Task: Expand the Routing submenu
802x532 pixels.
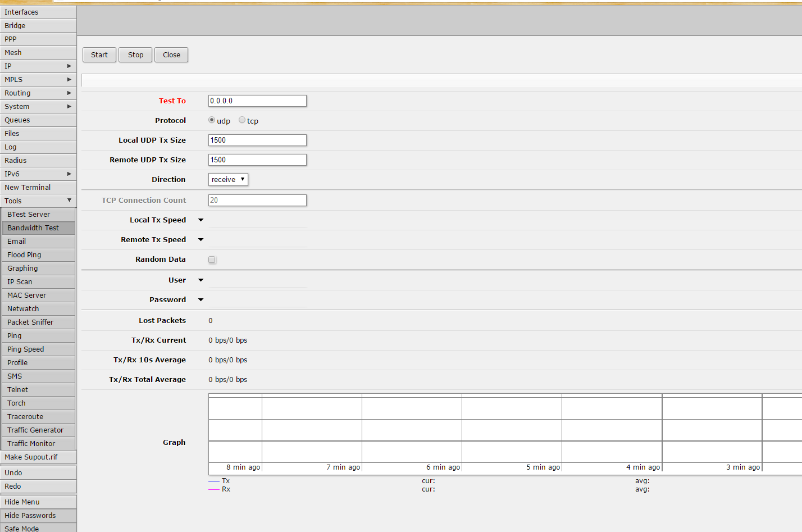Action: [38, 93]
